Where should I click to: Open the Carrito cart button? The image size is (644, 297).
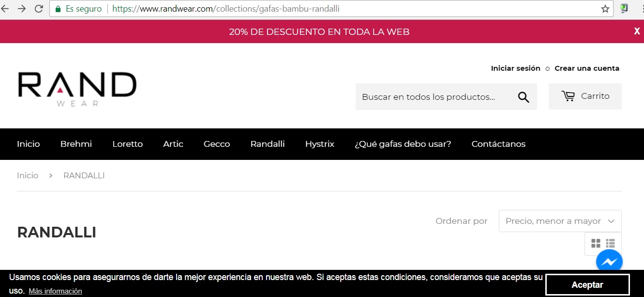585,96
